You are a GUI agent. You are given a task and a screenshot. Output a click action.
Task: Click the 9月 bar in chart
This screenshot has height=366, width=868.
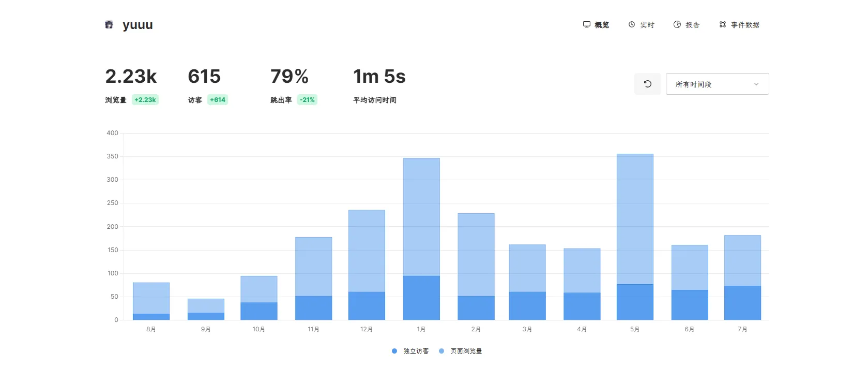[206, 306]
